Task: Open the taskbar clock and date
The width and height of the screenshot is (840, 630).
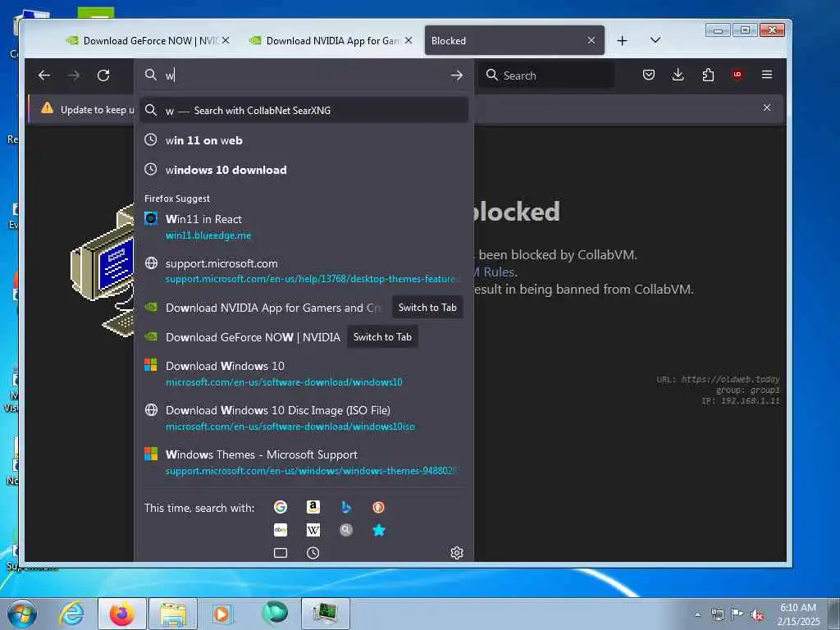Action: coord(798,614)
